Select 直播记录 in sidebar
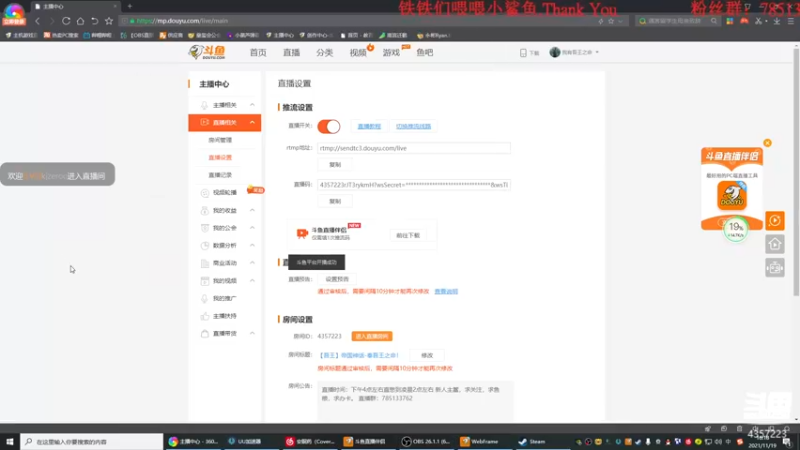 220,175
